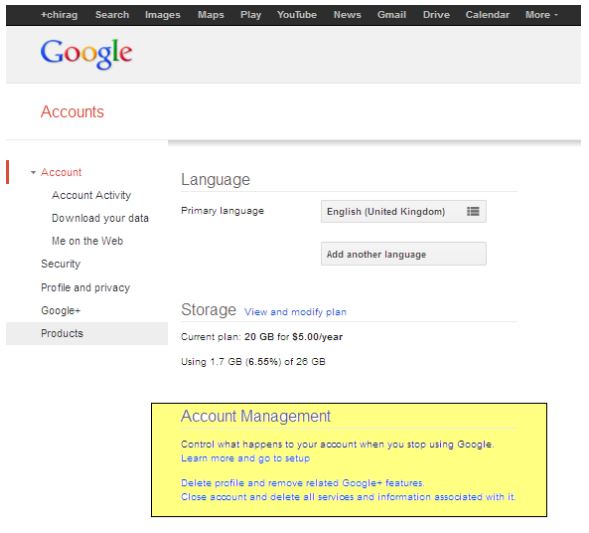Click the View and modify plan link
The width and height of the screenshot is (589, 533).
tap(295, 312)
